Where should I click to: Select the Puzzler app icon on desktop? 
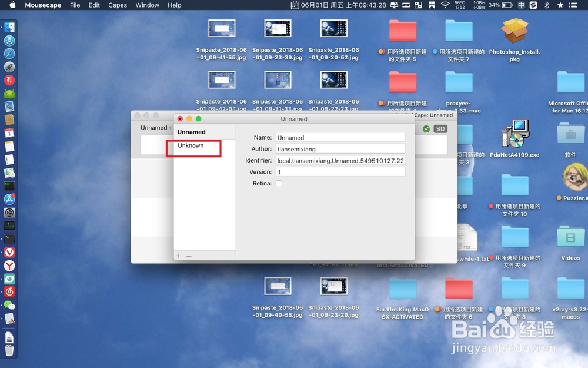[x=574, y=178]
